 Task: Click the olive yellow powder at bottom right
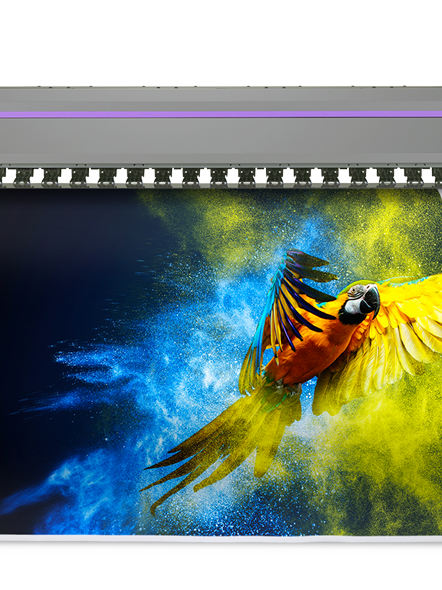click(x=376, y=482)
